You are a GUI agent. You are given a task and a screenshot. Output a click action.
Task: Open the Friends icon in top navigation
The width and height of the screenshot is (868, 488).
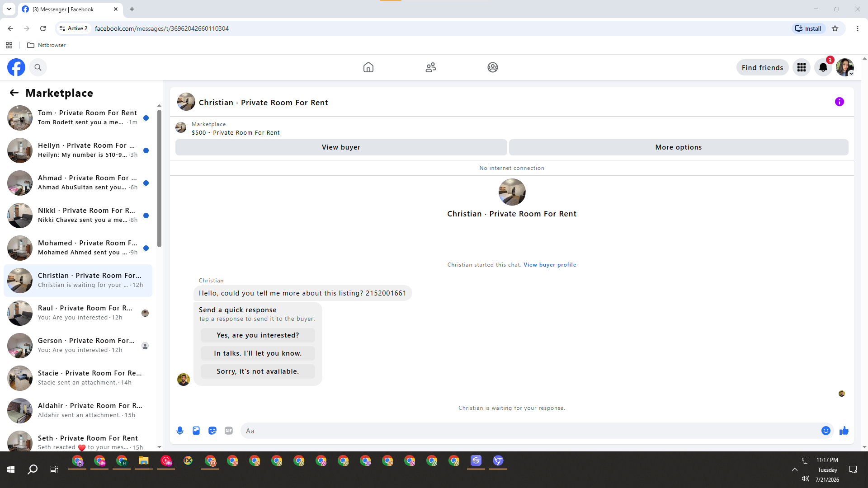(x=431, y=67)
